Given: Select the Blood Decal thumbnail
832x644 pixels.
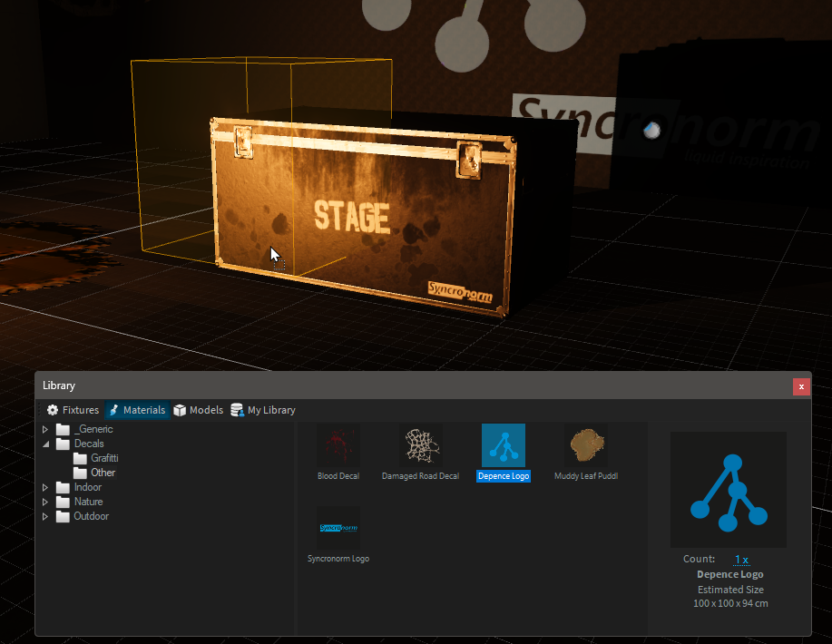Looking at the screenshot, I should coord(338,445).
